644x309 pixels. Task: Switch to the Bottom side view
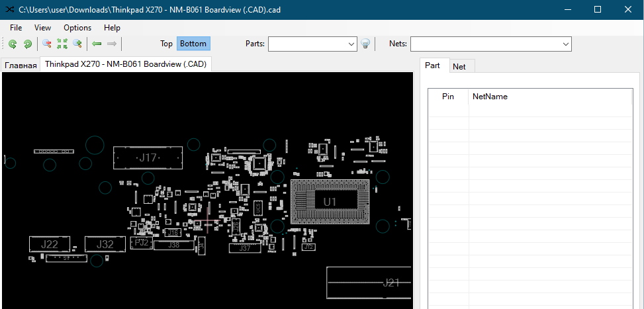pos(193,44)
